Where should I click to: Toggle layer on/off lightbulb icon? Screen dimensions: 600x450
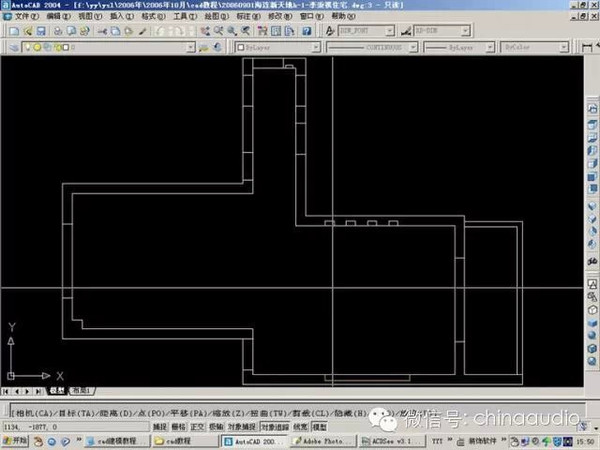coord(28,47)
